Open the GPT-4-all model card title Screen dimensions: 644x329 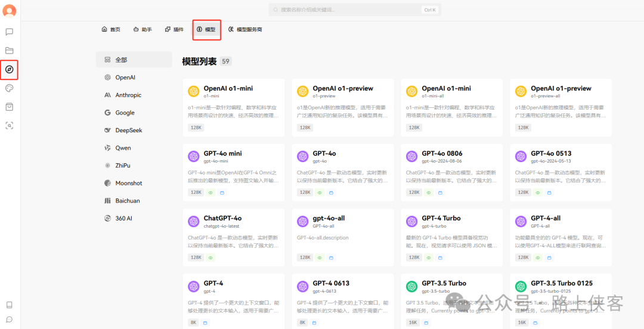[546, 218]
